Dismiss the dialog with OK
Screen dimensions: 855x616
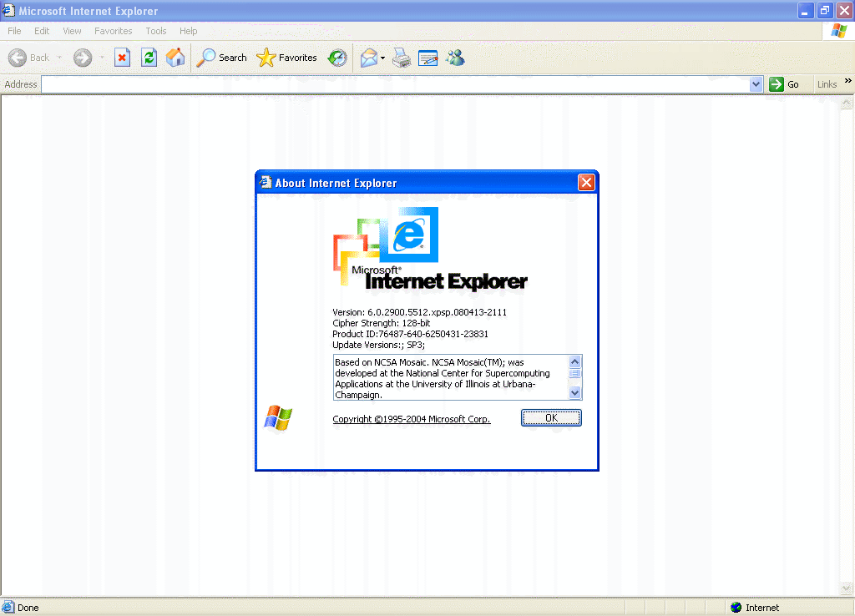pos(551,417)
